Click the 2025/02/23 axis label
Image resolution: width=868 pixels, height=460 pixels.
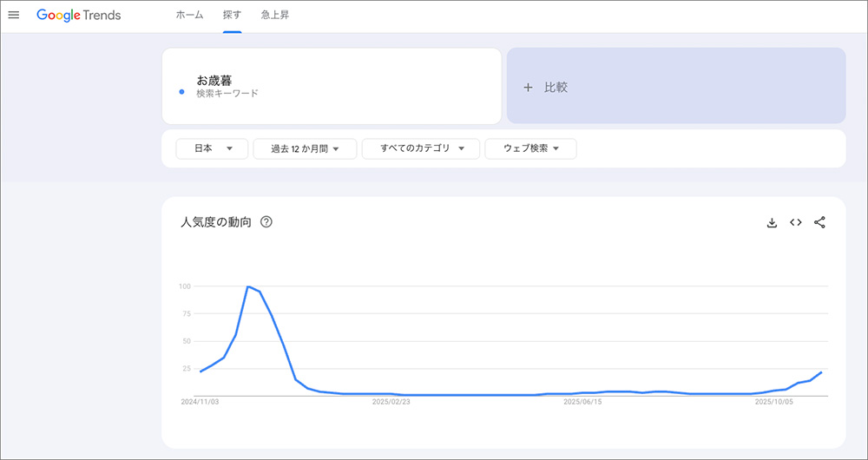pos(391,402)
